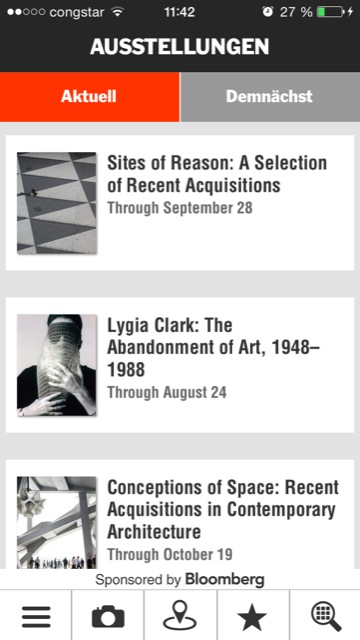
Task: Open Conceptions of Space exhibition title
Action: click(223, 509)
